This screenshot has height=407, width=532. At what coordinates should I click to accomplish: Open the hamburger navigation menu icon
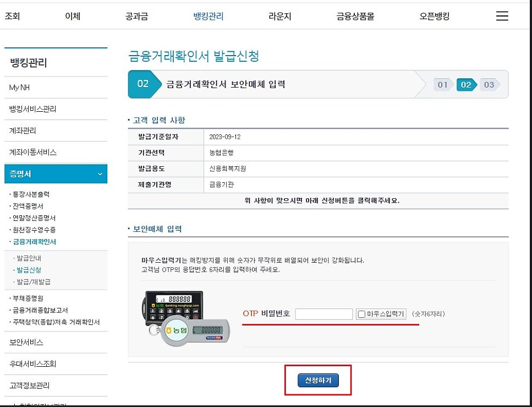(x=501, y=16)
